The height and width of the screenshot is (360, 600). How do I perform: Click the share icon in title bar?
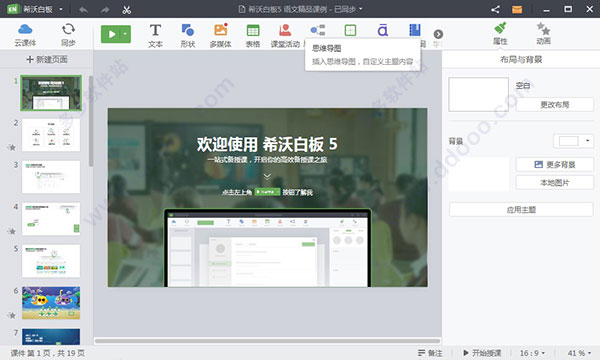pyautogui.click(x=496, y=9)
